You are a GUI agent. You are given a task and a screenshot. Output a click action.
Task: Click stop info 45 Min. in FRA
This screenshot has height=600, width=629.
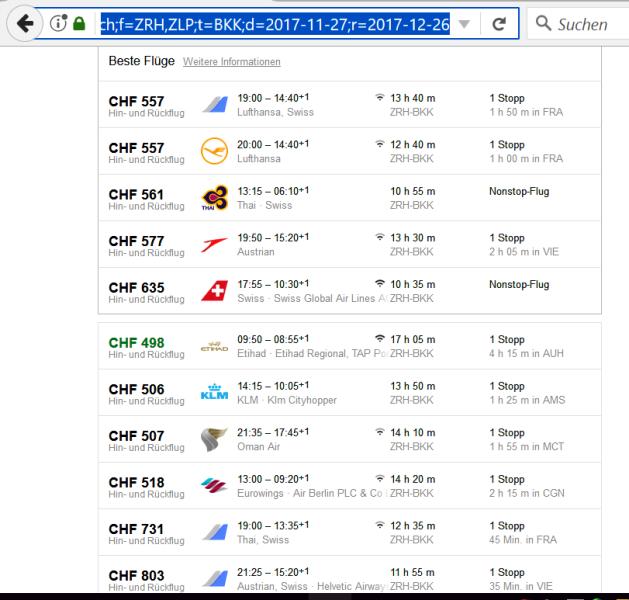tap(523, 540)
